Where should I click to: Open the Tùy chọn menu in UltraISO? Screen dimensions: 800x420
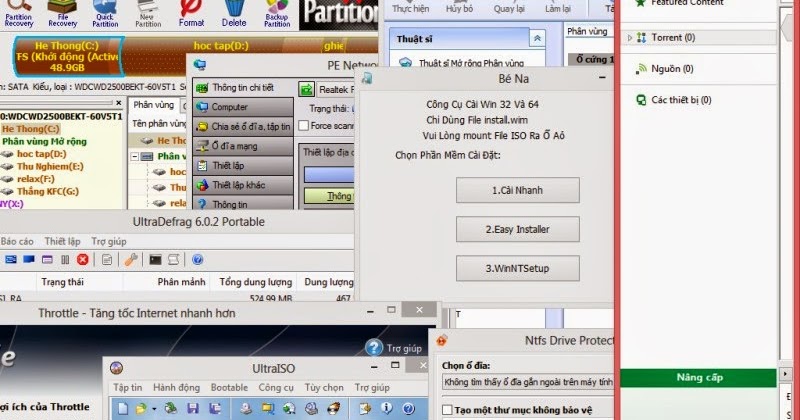[324, 387]
